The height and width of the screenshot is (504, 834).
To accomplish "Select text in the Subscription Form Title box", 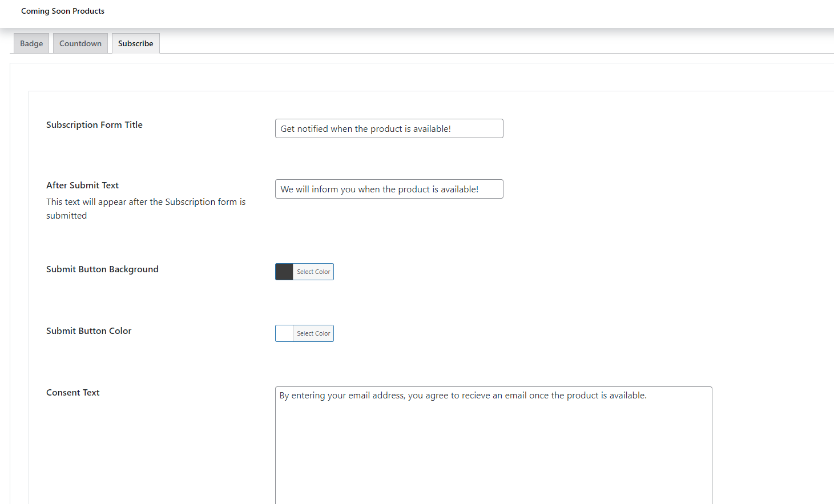I will tap(389, 128).
